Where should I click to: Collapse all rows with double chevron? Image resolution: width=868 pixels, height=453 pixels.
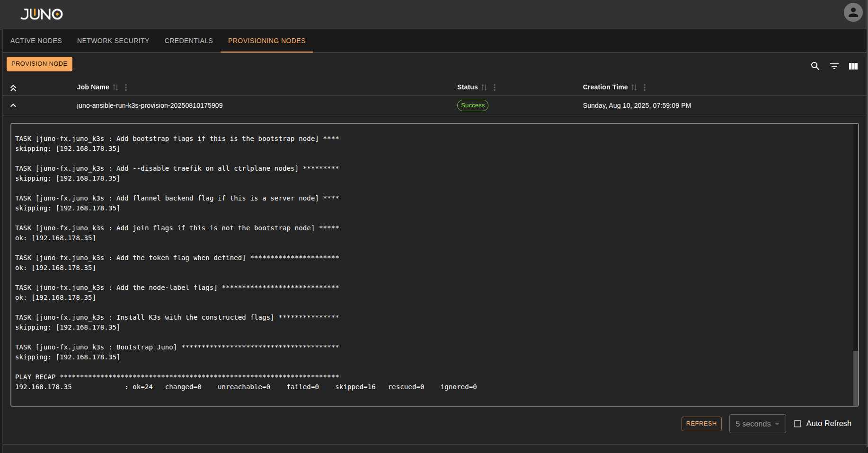13,88
